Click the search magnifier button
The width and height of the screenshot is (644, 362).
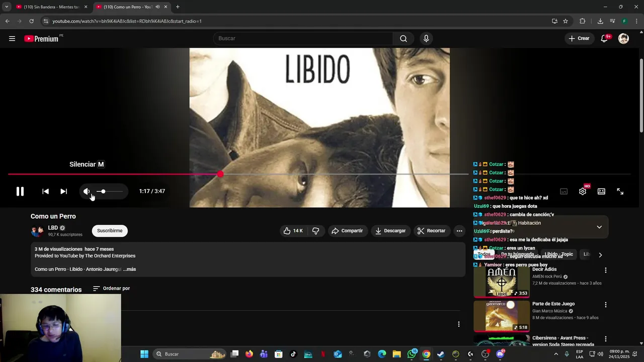pos(404,39)
